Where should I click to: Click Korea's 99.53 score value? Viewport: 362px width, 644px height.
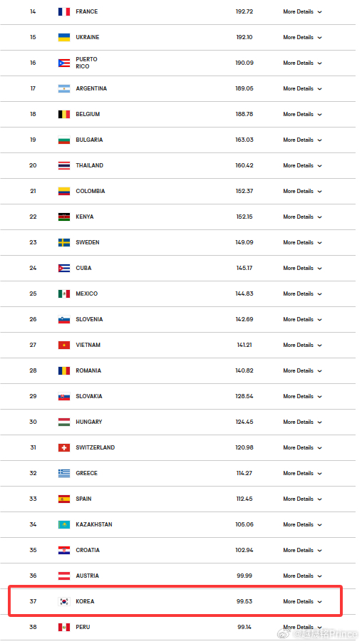point(244,601)
